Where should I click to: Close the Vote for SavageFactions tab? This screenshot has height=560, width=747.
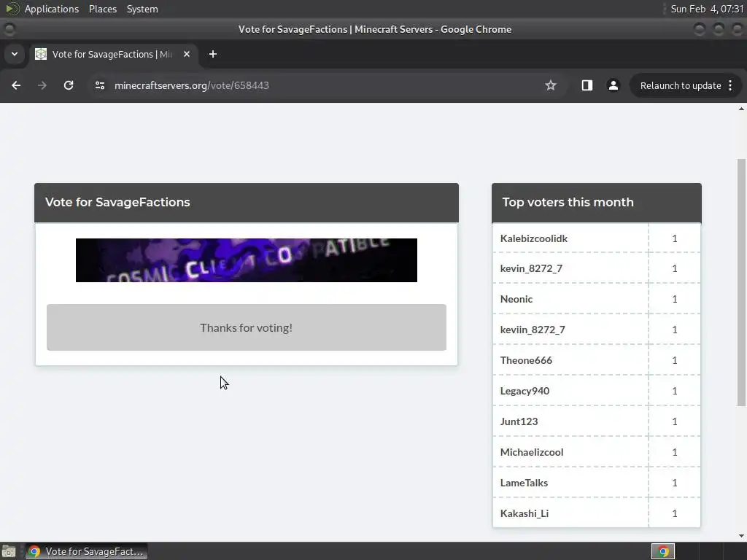tap(187, 54)
